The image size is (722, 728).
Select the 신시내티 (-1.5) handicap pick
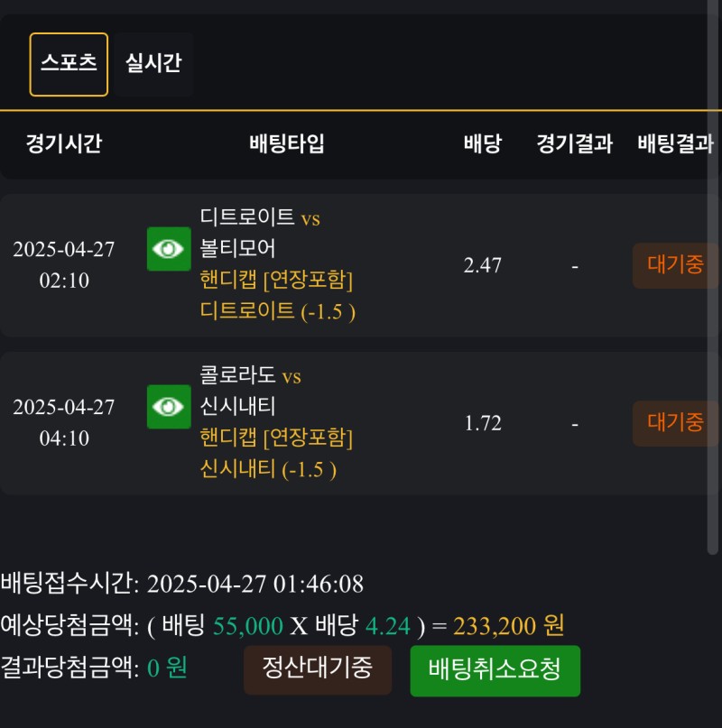pos(268,469)
